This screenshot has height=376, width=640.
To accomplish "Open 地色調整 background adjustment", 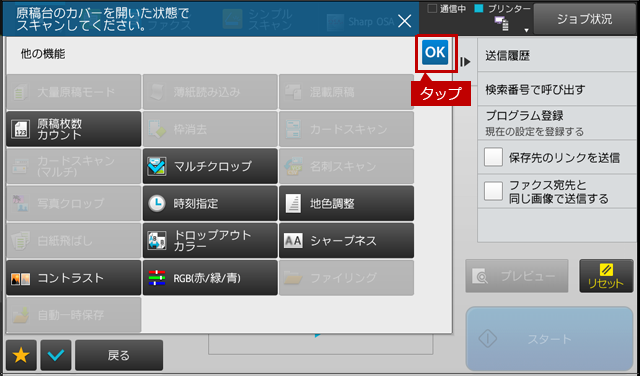I will tap(347, 203).
